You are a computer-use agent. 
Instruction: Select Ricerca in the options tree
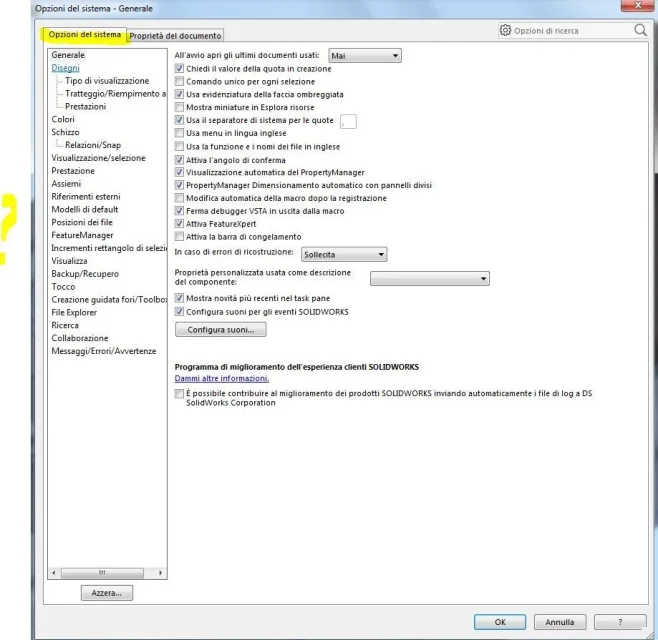(x=65, y=325)
